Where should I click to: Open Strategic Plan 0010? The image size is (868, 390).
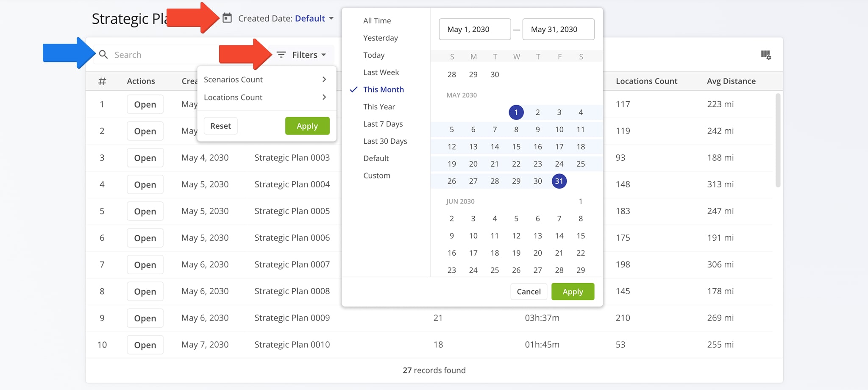click(145, 345)
